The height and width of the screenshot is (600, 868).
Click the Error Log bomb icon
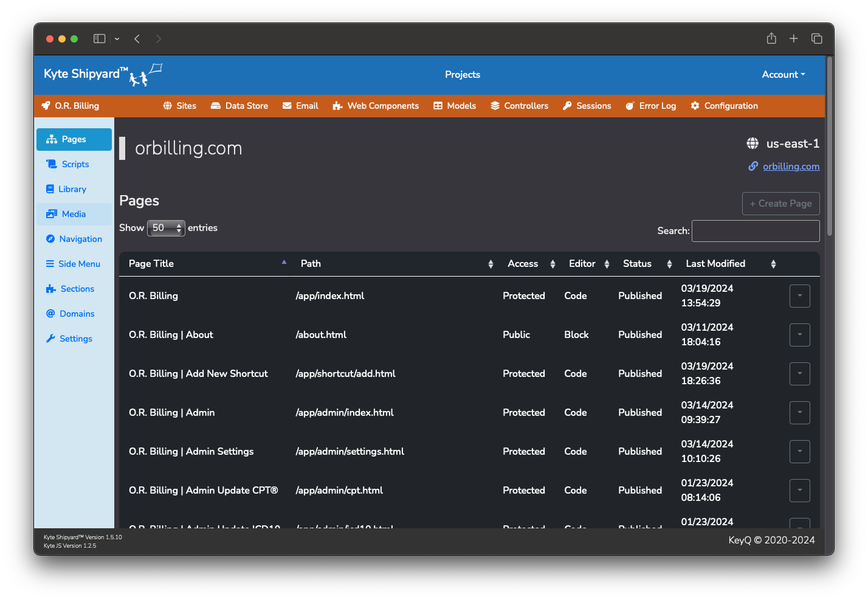[630, 106]
